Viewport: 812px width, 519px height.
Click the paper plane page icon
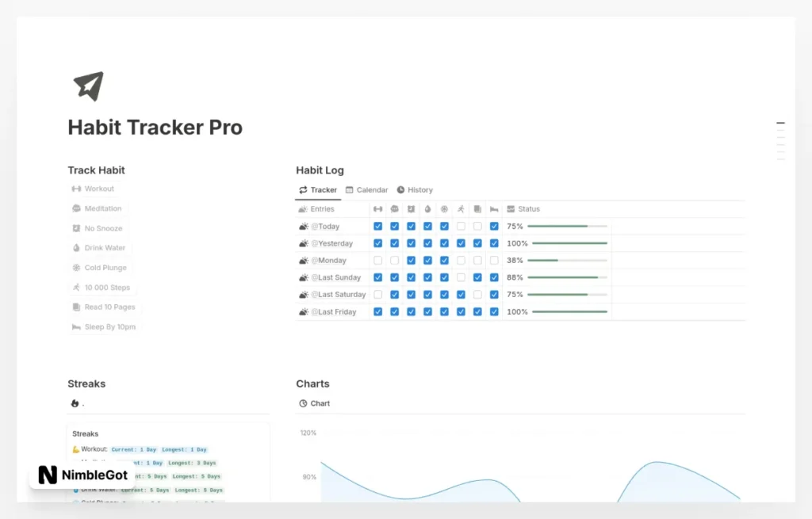pos(89,86)
